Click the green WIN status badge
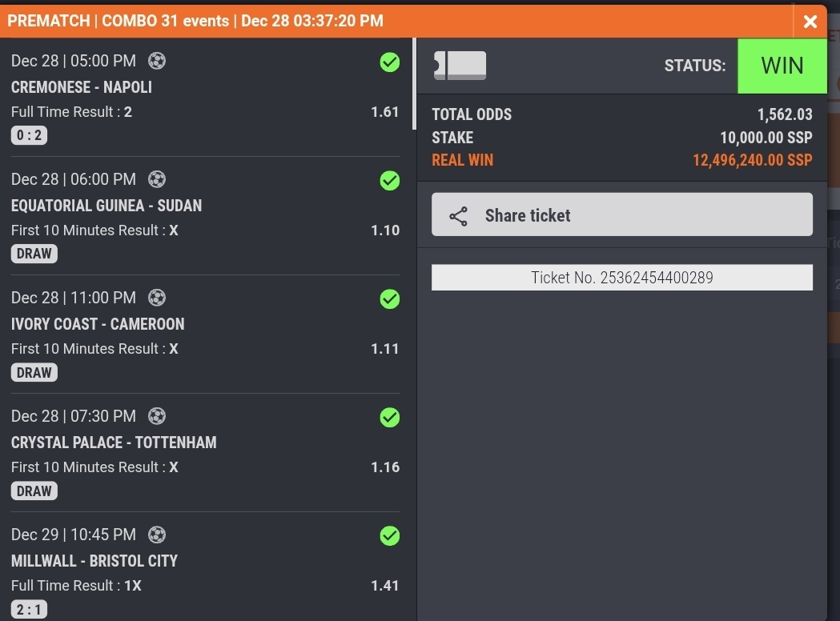Image resolution: width=840 pixels, height=621 pixels. tap(782, 66)
